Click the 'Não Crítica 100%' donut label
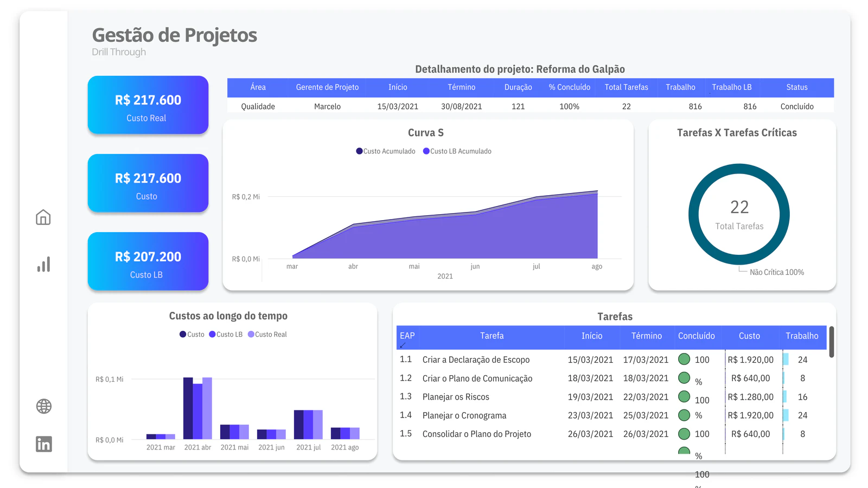Image resolution: width=868 pixels, height=488 pixels. [x=777, y=272]
